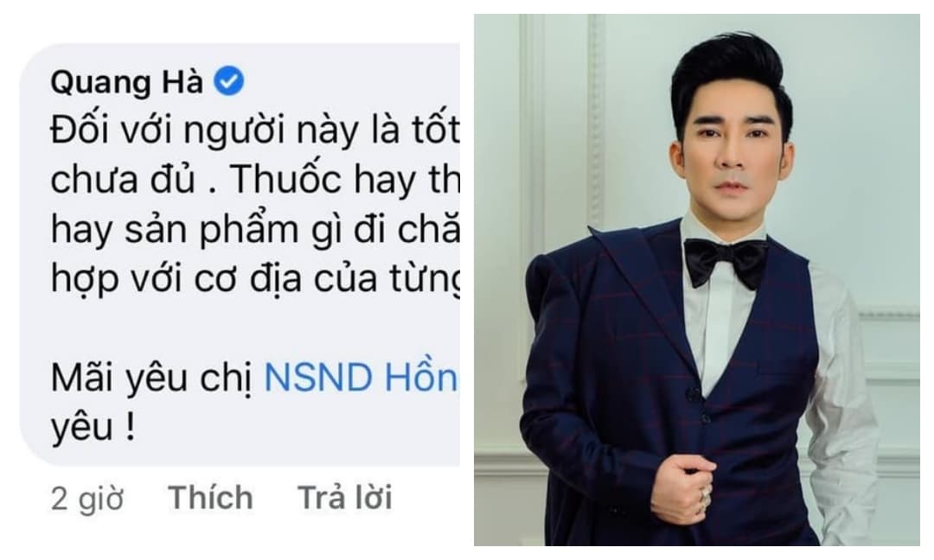This screenshot has height=560, width=934.
Task: Reply using the Trả lời button
Action: click(x=345, y=498)
